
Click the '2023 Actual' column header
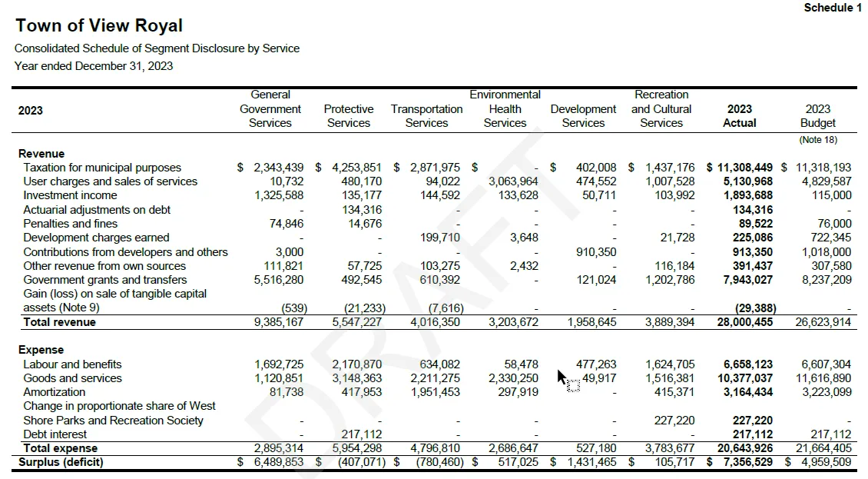click(x=740, y=116)
